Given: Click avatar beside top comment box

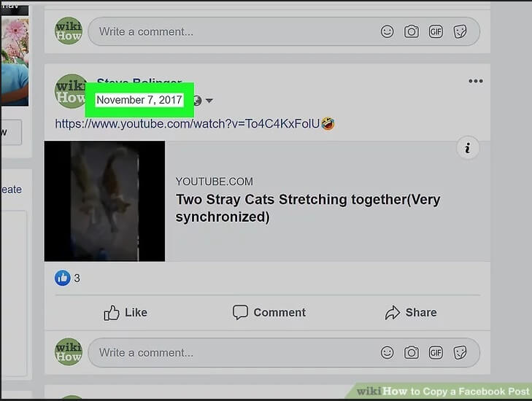Looking at the screenshot, I should tap(69, 31).
